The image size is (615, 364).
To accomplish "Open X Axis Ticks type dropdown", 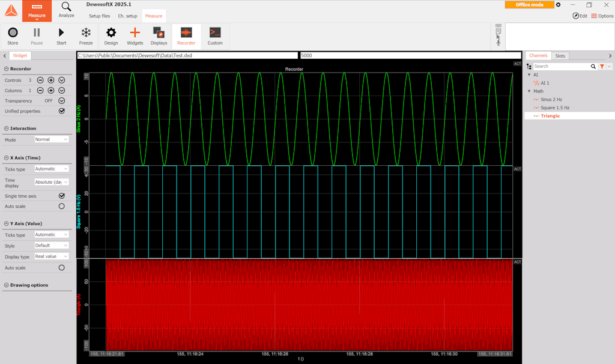I will click(52, 169).
